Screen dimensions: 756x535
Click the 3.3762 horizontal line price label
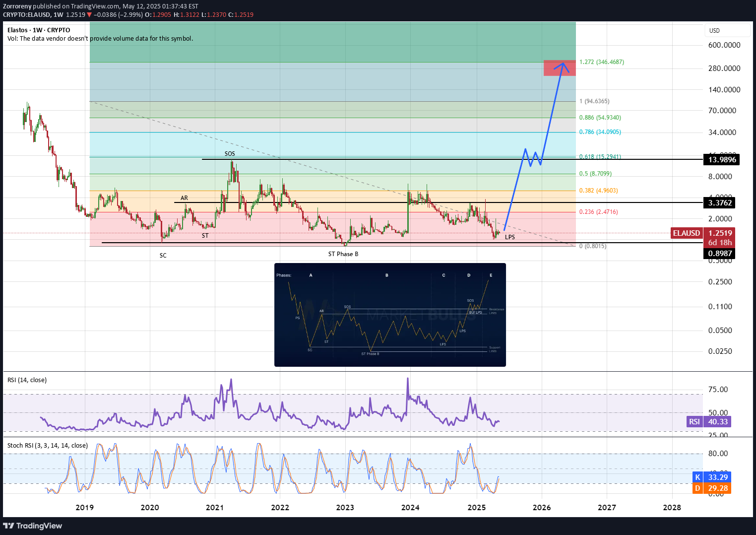click(720, 202)
